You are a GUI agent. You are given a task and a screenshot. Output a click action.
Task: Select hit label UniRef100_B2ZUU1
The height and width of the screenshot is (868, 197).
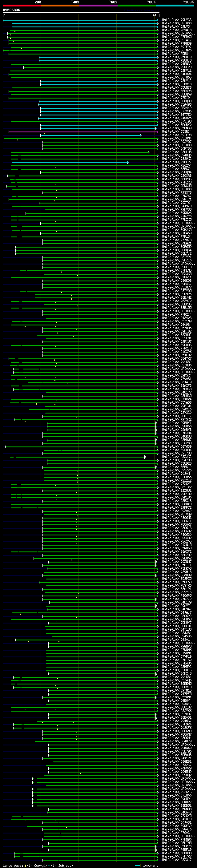[x=177, y=491]
